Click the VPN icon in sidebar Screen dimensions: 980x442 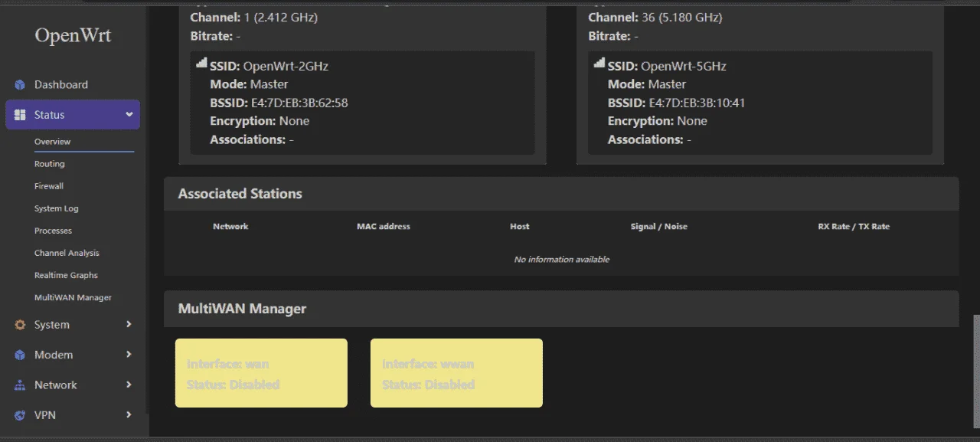pos(20,415)
